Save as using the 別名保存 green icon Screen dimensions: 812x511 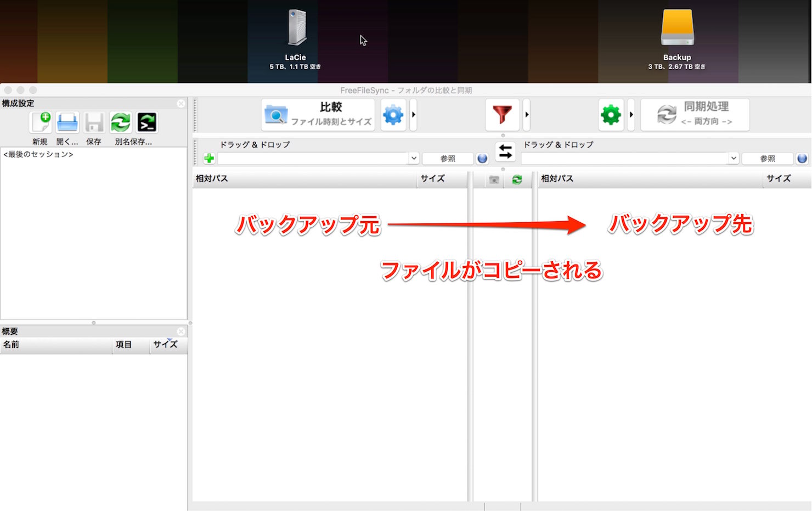(x=121, y=122)
